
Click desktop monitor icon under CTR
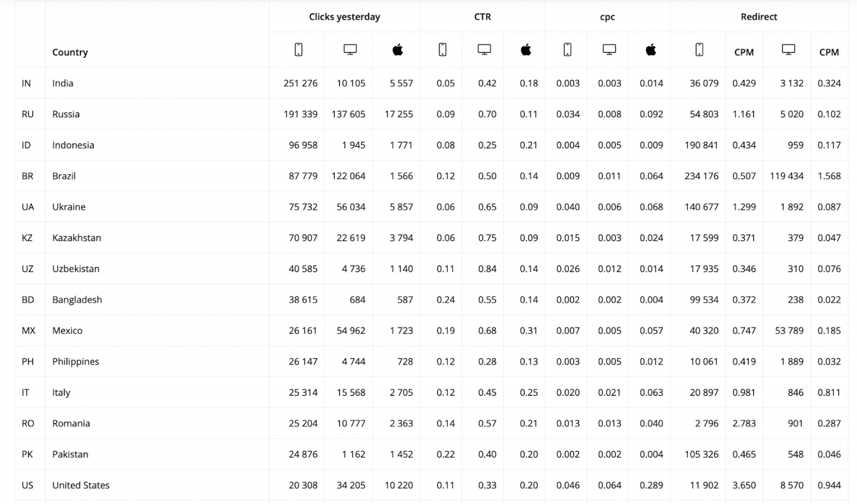(484, 50)
